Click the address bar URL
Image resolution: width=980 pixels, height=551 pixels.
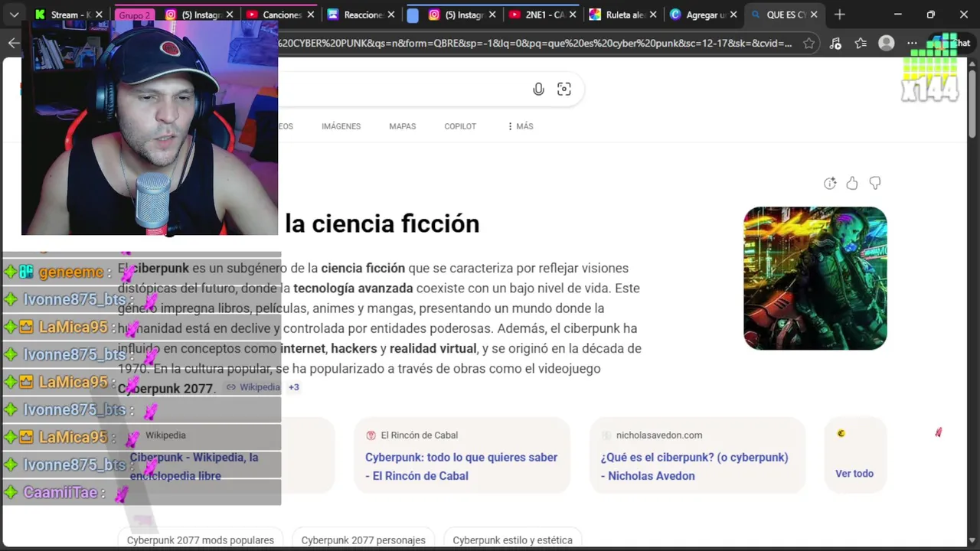click(x=534, y=44)
